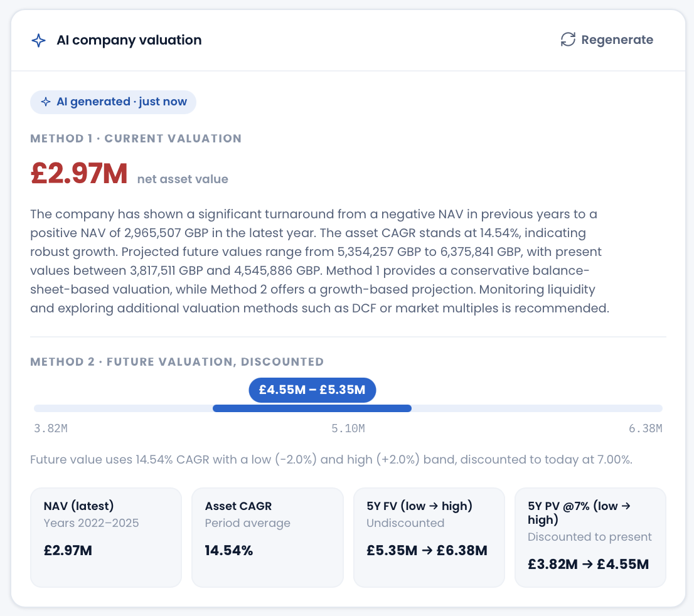
Task: Click the 'Period average' subtitle
Action: (x=247, y=523)
